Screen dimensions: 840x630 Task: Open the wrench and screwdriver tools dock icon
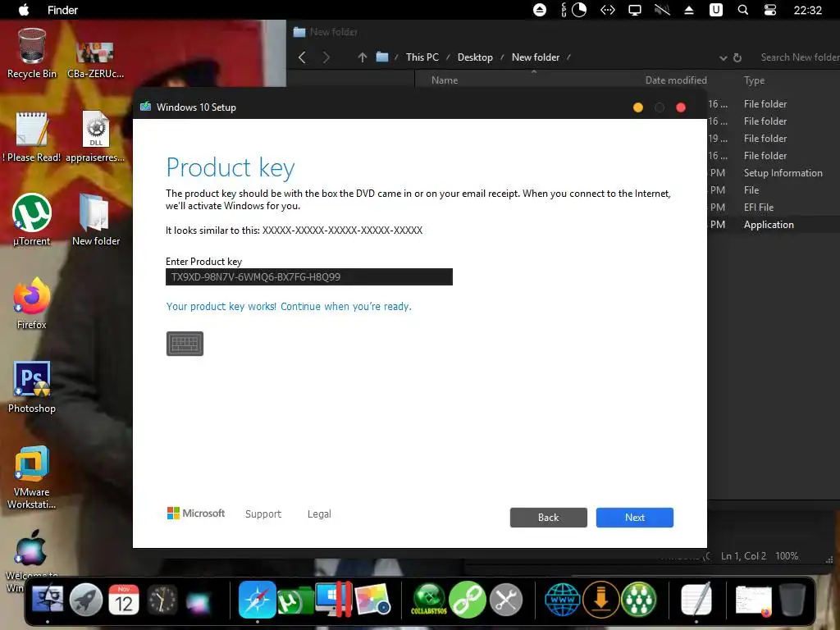coord(505,600)
